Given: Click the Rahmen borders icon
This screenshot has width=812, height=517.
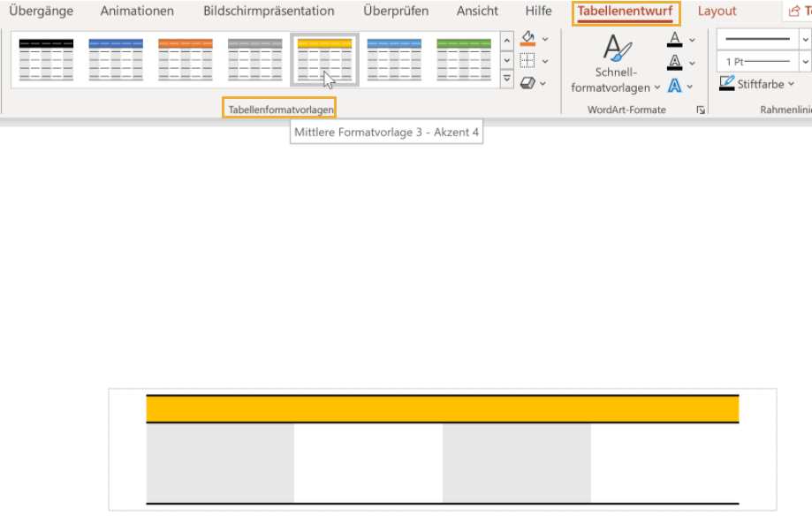Looking at the screenshot, I should 527,60.
